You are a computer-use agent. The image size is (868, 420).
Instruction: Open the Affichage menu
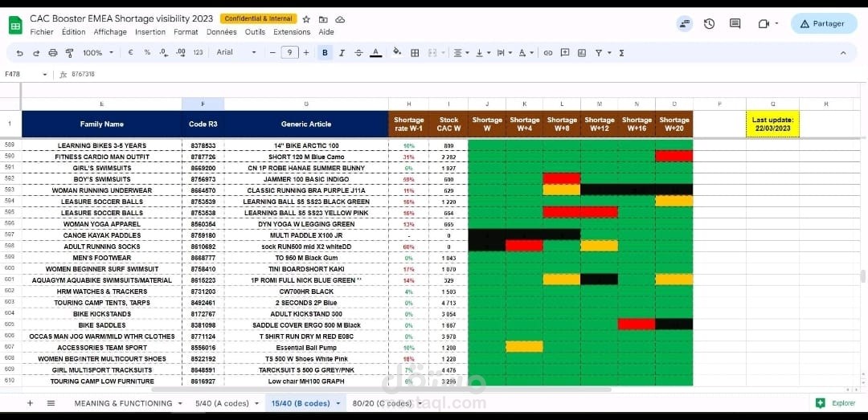(110, 32)
